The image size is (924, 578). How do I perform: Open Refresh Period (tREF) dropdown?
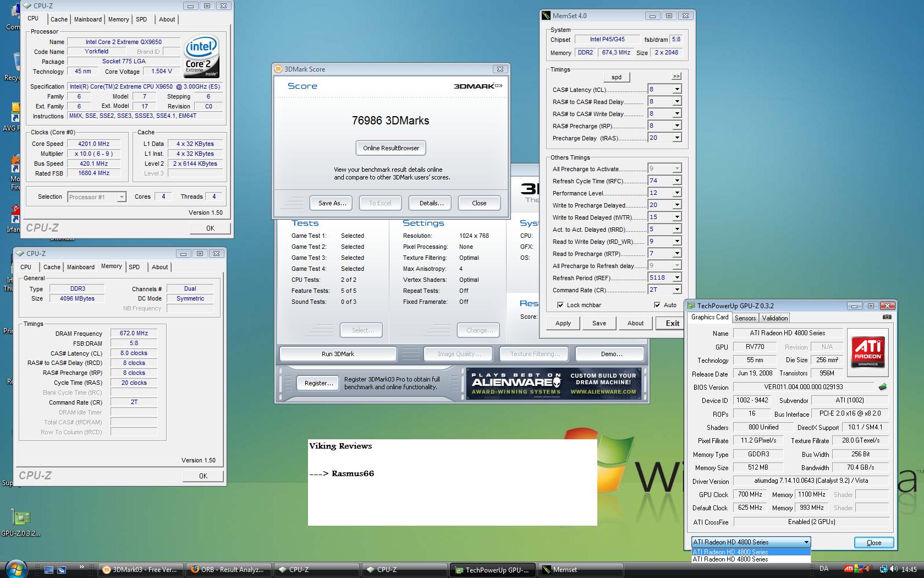[677, 277]
